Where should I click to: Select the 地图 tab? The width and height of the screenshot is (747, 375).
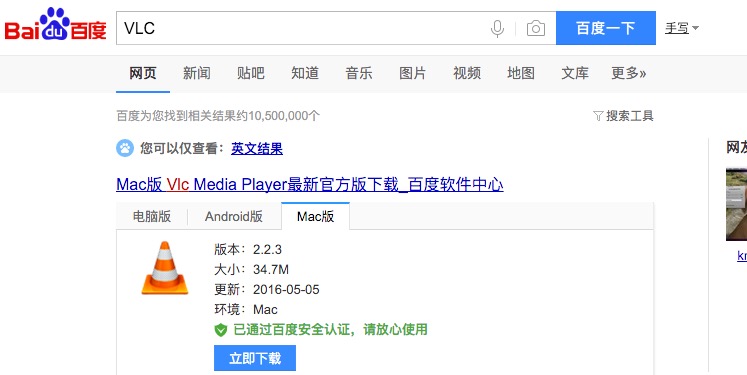pos(521,73)
